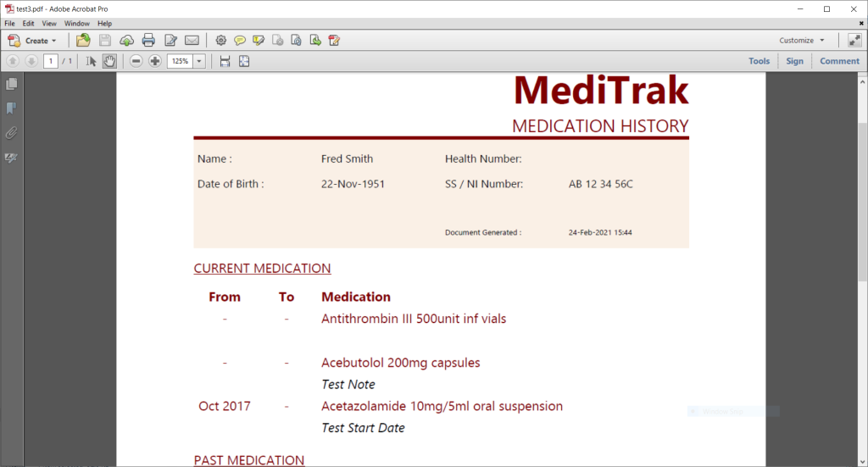
Task: Open the File menu
Action: (10, 23)
